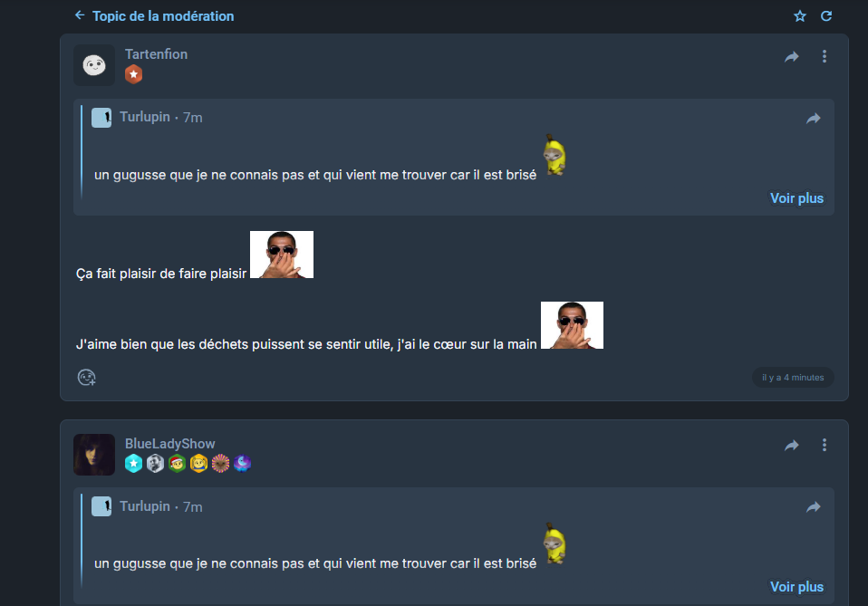Open the BlueLadyShow username link

click(x=170, y=444)
